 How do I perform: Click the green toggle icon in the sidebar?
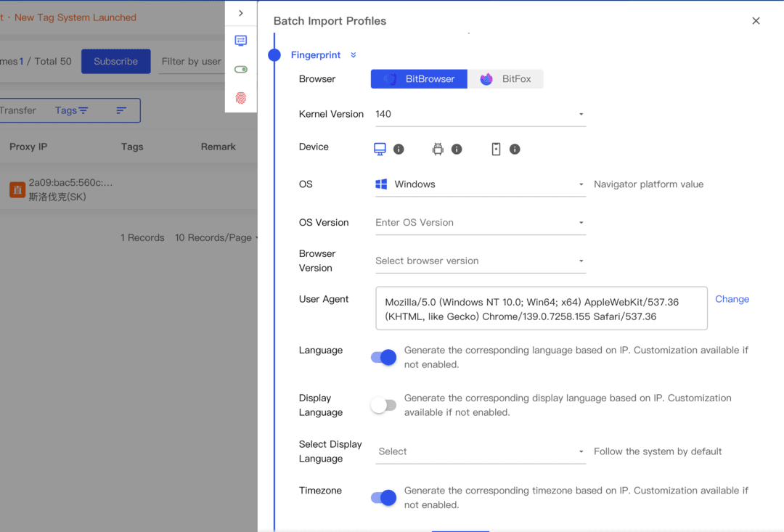tap(240, 69)
